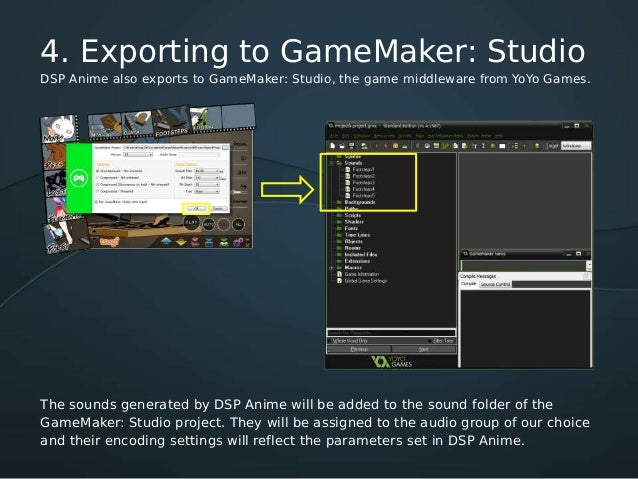Open Global Game Settings in resource tree
This screenshot has height=479, width=638.
(366, 281)
